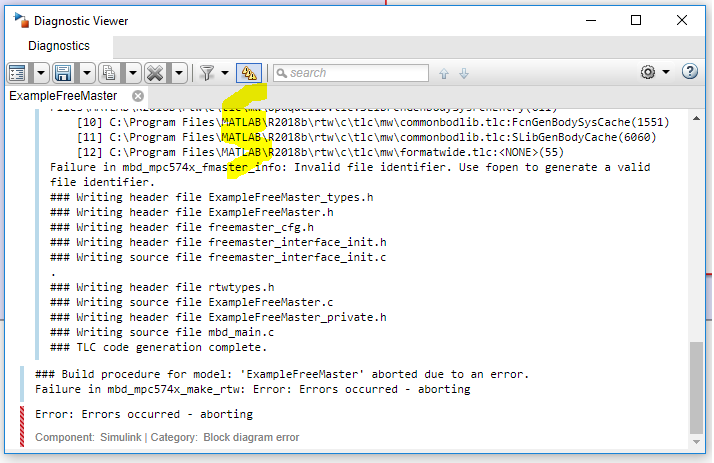
Task: Click the Block diagram error category link
Action: [x=251, y=438]
